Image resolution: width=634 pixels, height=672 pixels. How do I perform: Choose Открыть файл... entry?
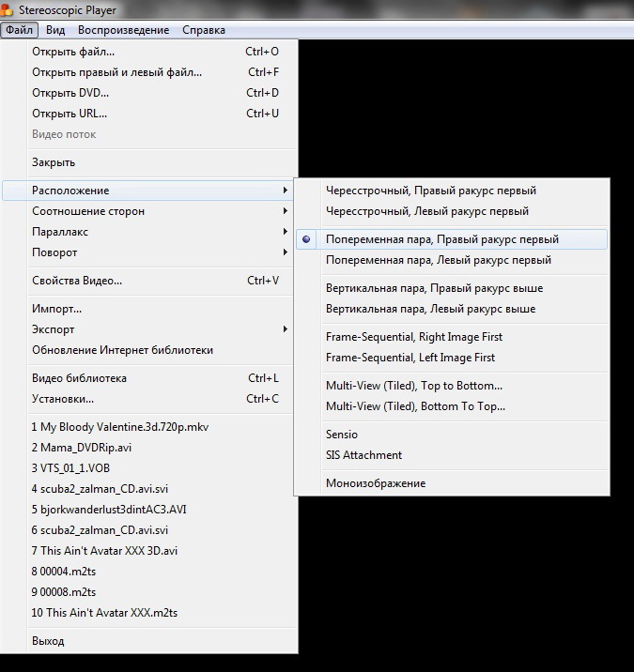149,52
